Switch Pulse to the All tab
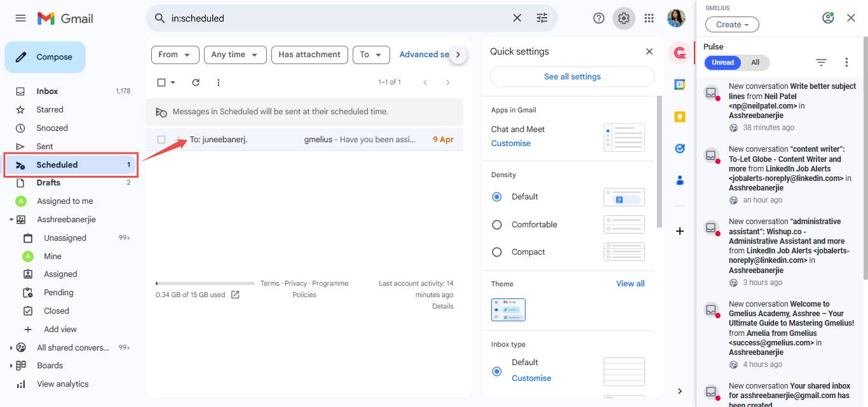This screenshot has width=868, height=407. (756, 62)
